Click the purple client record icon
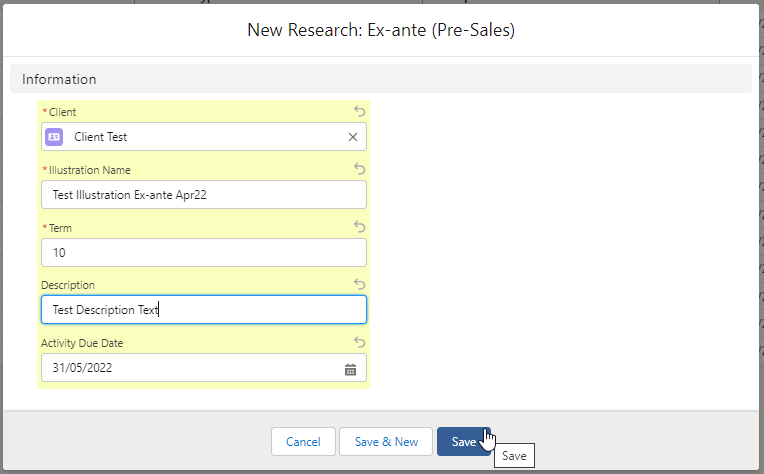This screenshot has height=474, width=764. 54,137
